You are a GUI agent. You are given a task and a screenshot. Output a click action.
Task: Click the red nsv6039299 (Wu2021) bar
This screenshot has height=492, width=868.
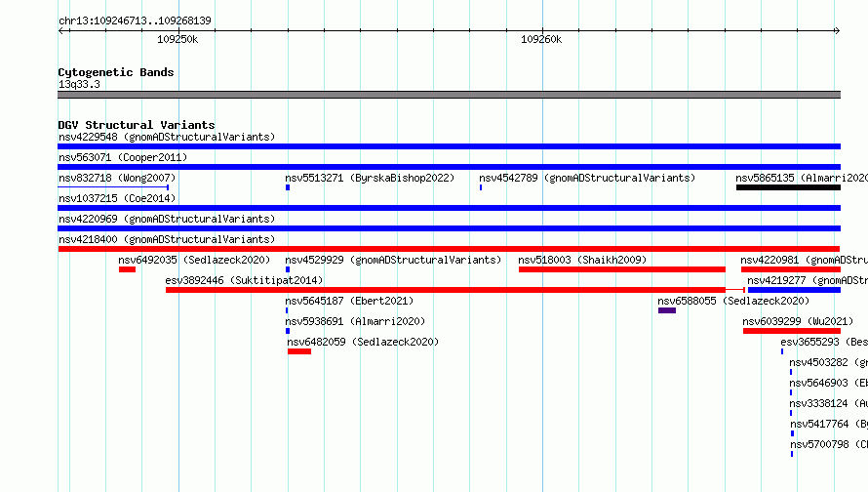click(x=792, y=331)
